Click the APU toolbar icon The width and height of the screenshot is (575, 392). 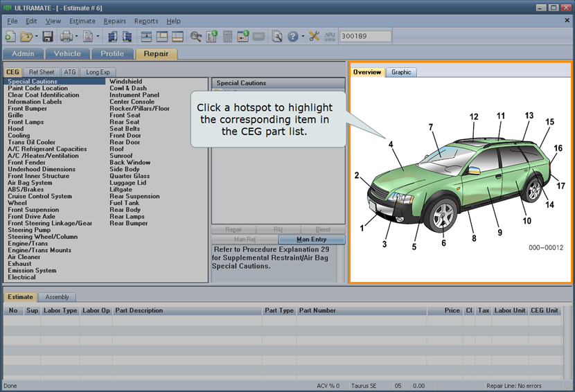[x=330, y=36]
